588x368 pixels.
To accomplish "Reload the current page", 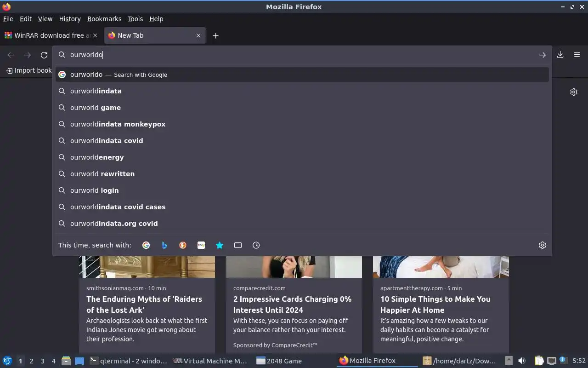I will pyautogui.click(x=44, y=55).
